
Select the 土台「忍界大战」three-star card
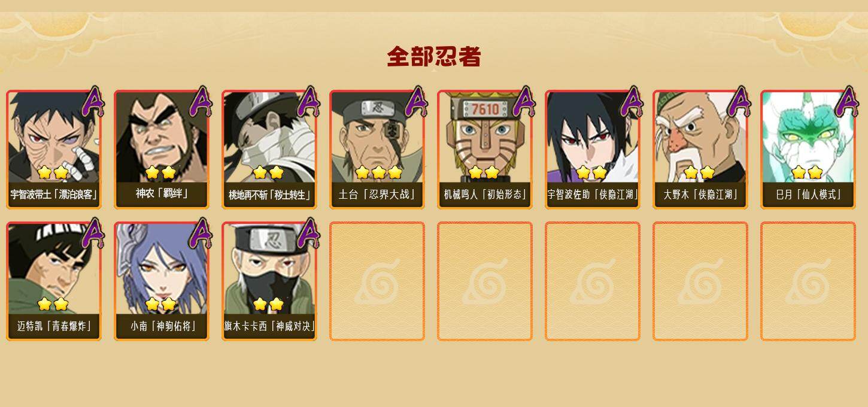click(377, 149)
